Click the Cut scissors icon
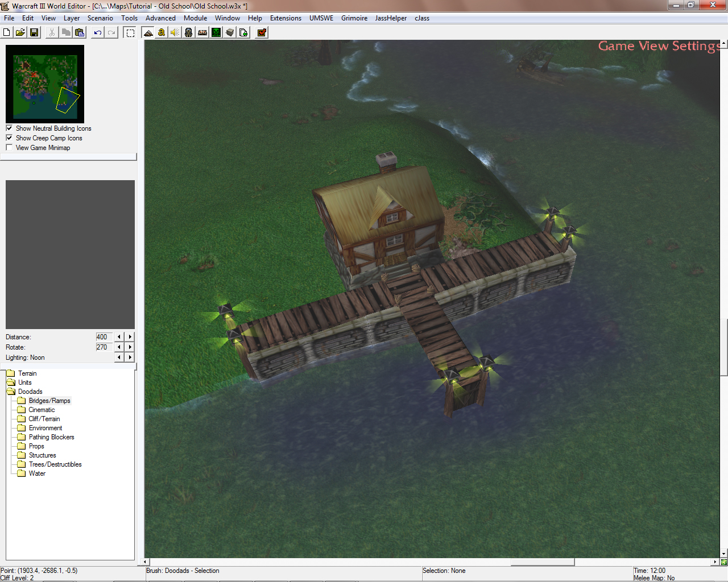 [52, 32]
